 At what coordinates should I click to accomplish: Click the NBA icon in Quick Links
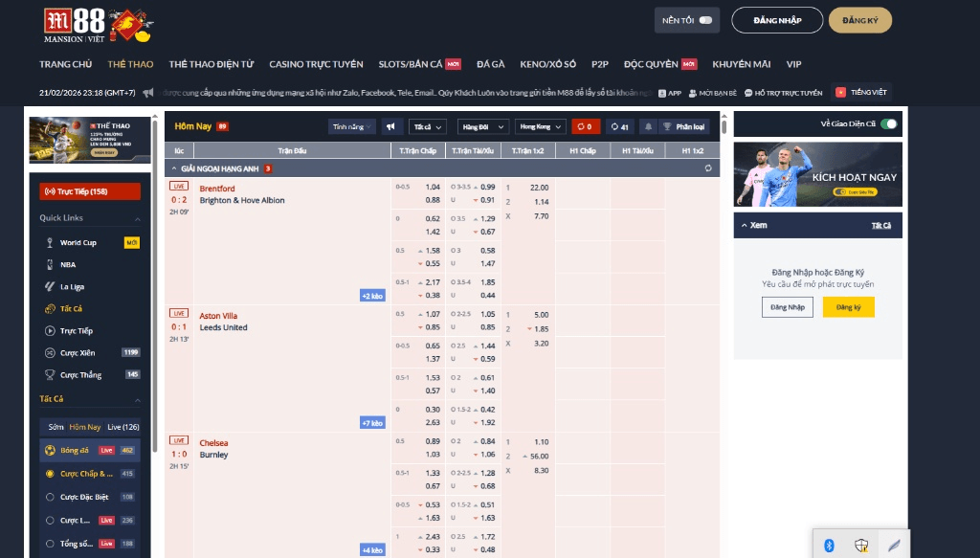[x=50, y=264]
